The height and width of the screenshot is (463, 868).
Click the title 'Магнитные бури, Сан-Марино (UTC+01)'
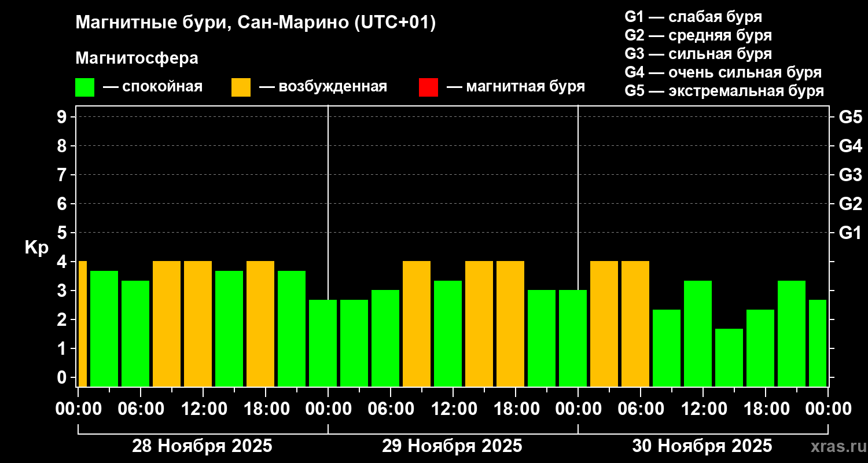point(255,23)
